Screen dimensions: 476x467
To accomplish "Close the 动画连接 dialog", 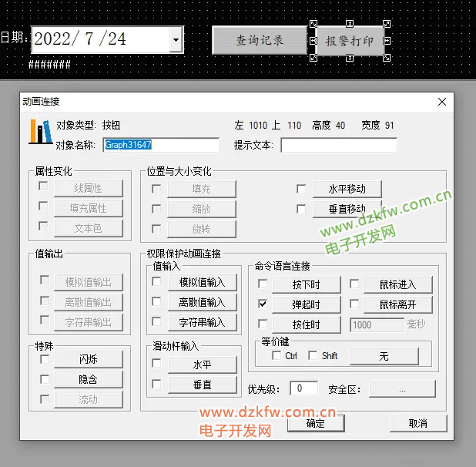I will (441, 102).
